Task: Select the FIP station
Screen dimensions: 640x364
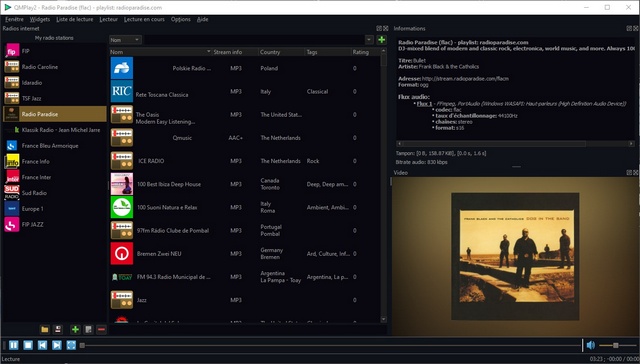Action: click(55, 51)
